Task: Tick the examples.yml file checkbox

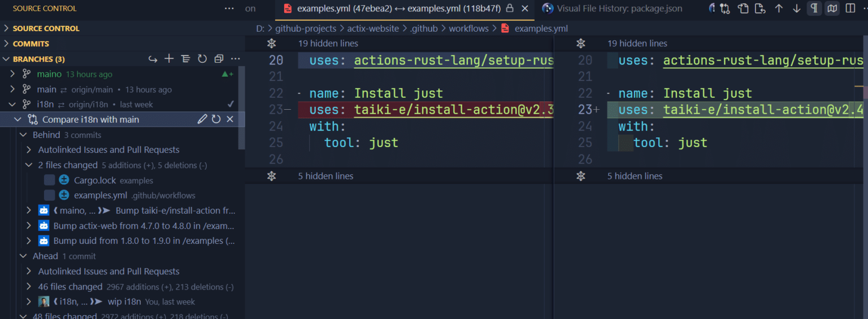Action: [x=50, y=195]
